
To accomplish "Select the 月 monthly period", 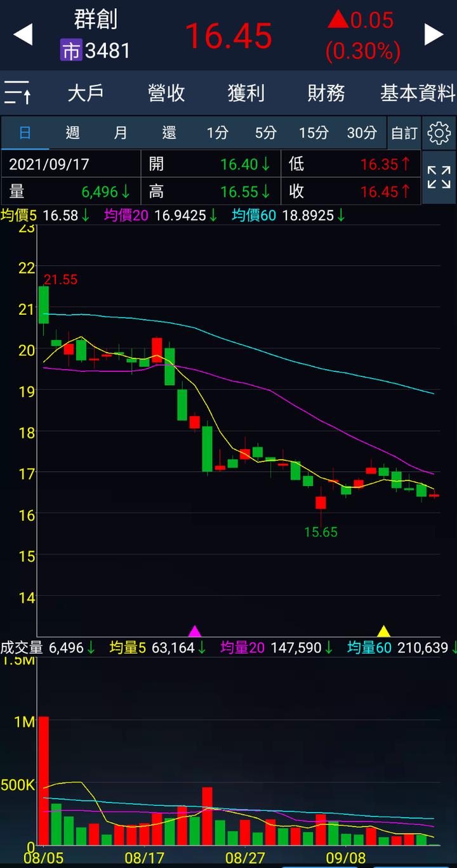I will point(121,133).
